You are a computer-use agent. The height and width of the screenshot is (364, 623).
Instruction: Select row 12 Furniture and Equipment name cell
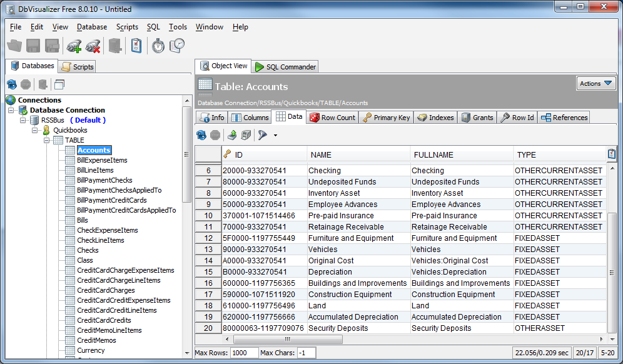[358, 238]
